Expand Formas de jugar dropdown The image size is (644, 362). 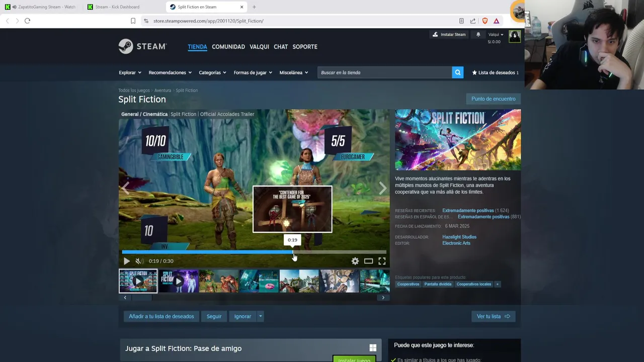click(253, 72)
